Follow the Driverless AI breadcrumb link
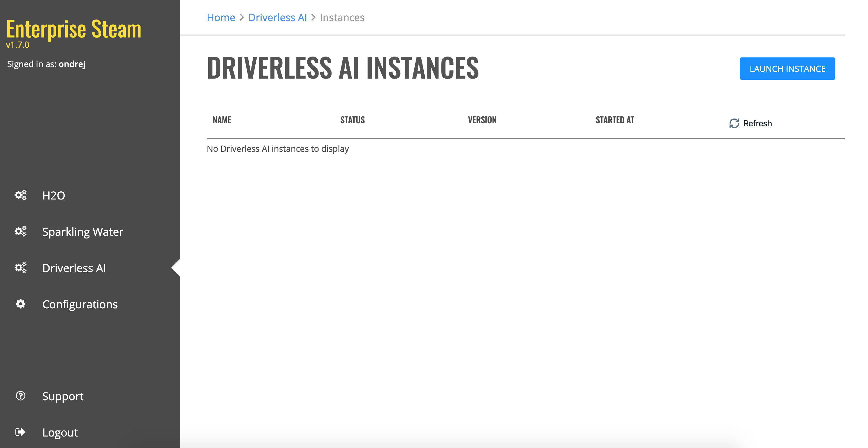 277,18
